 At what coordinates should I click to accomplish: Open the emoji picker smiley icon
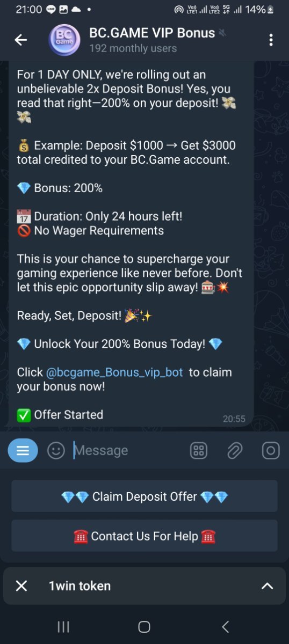[x=56, y=450]
